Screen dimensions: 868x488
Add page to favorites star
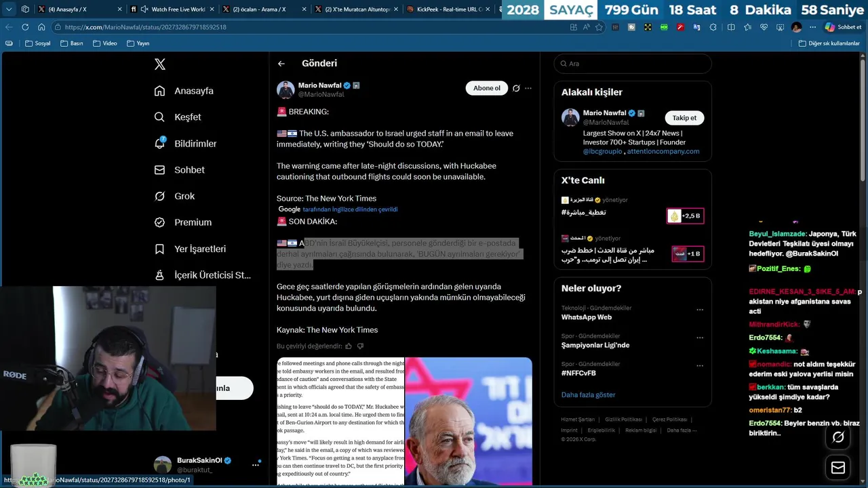point(599,27)
